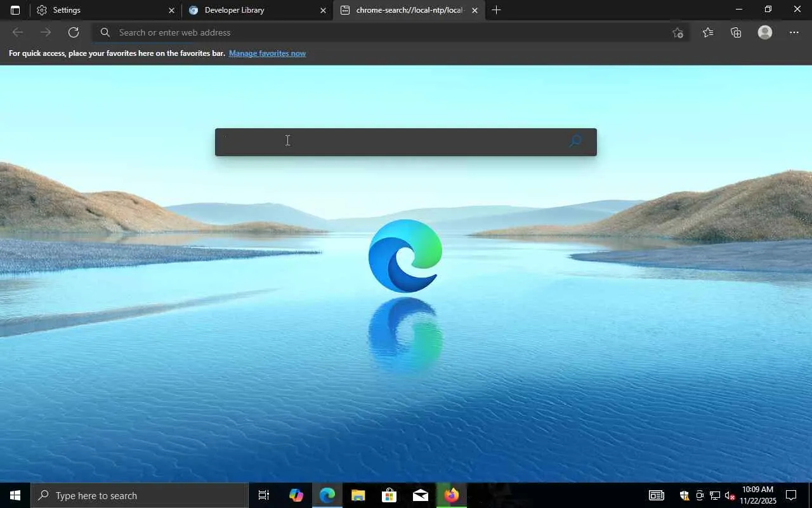The width and height of the screenshot is (812, 508).
Task: Restore down the Edge window
Action: 768,10
